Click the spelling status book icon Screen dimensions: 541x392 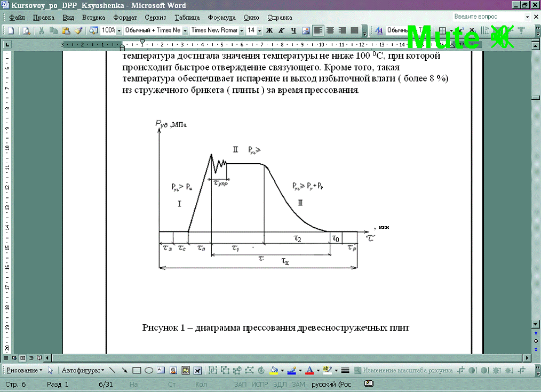pyautogui.click(x=369, y=383)
